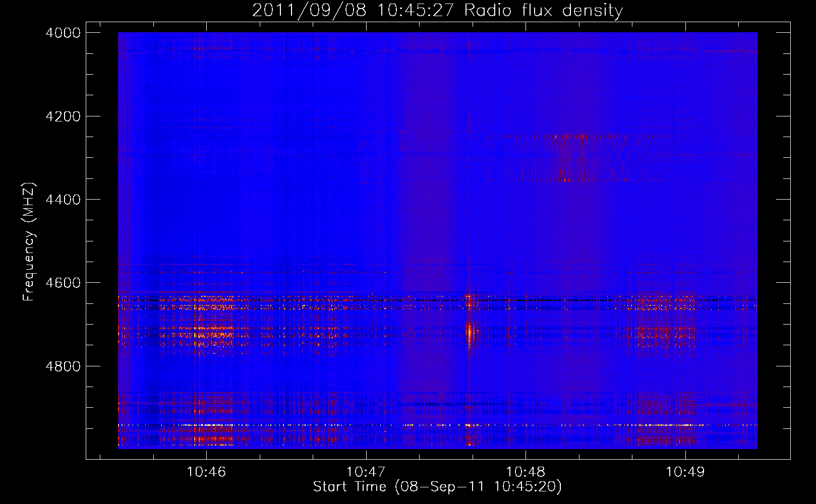Viewport: 816px width, 504px height.
Task: Click the plot title "2011/09/08 10:45:27 Radio flux density"
Action: pyautogui.click(x=437, y=10)
